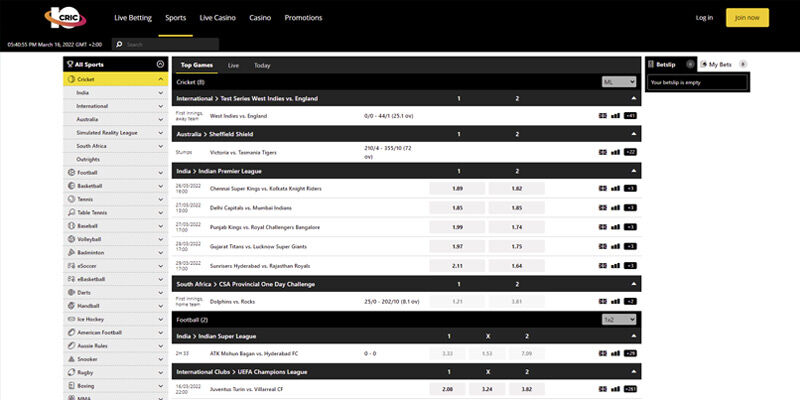This screenshot has width=800, height=400.
Task: Collapse the UEFA Champions League section
Action: pos(634,372)
